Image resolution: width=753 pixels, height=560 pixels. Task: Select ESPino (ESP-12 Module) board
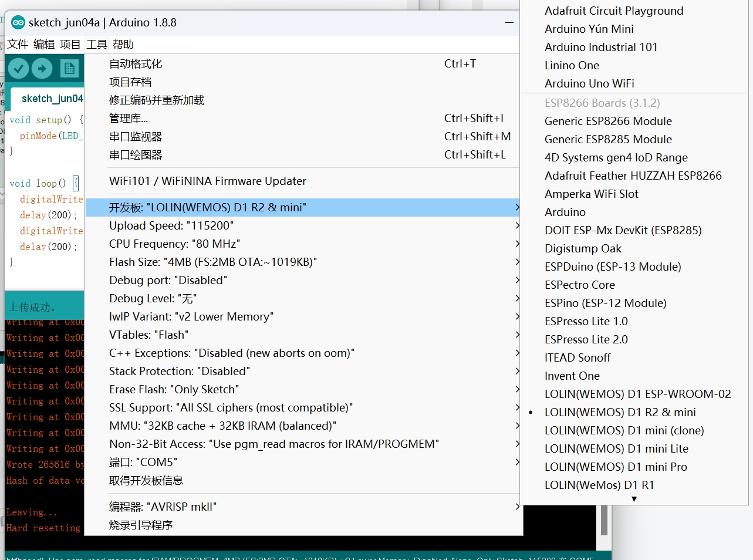[x=634, y=303]
